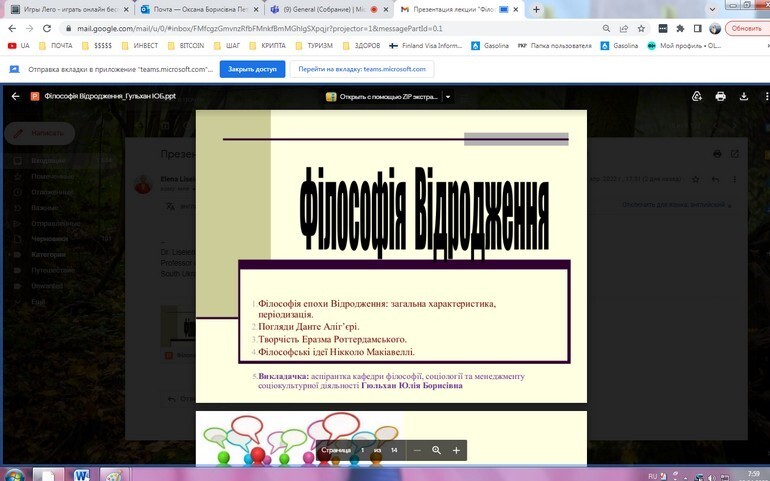The image size is (770, 481).
Task: Click the 'Закрыть доступ' button
Action: (252, 69)
